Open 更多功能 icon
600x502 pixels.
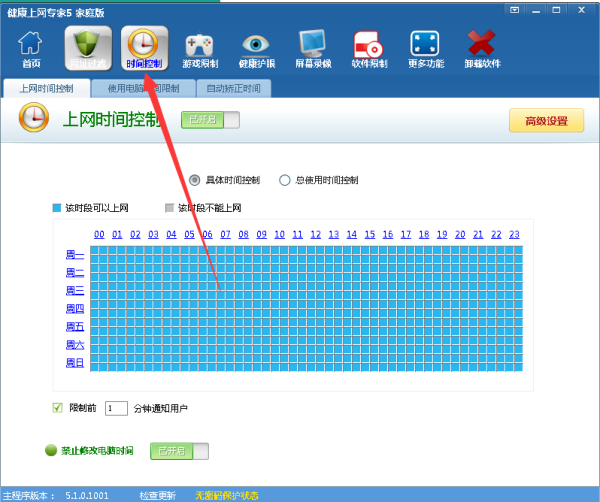[x=425, y=48]
